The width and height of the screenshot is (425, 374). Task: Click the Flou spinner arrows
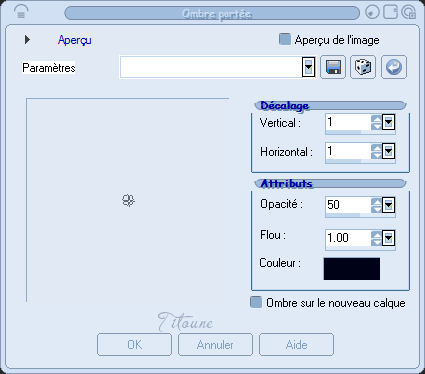coord(376,238)
